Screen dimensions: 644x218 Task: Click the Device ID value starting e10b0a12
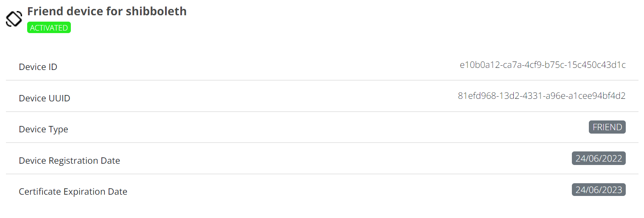[543, 65]
